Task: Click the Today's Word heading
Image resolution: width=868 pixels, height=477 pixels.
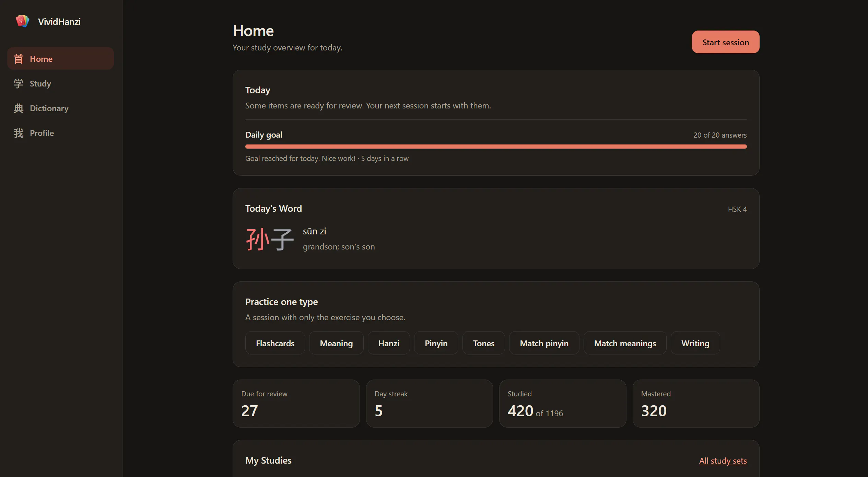Action: 273,208
